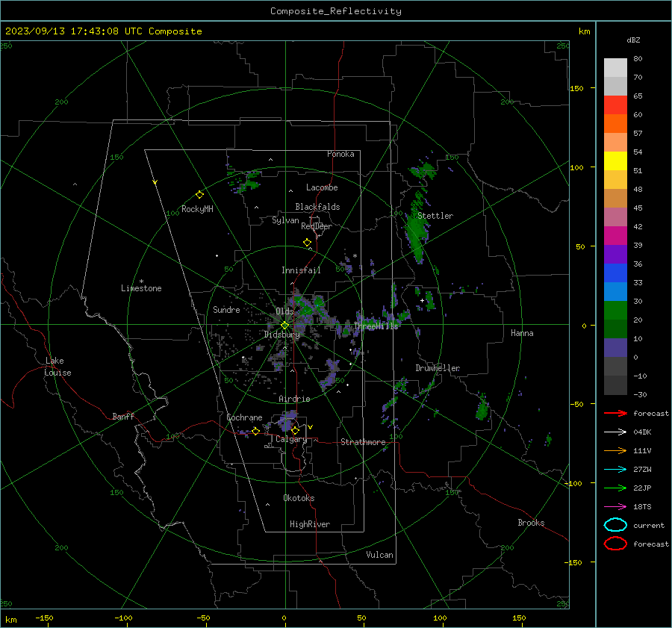Click the 150 tick on right axis
Viewport: 672px width, 628px height.
(577, 88)
